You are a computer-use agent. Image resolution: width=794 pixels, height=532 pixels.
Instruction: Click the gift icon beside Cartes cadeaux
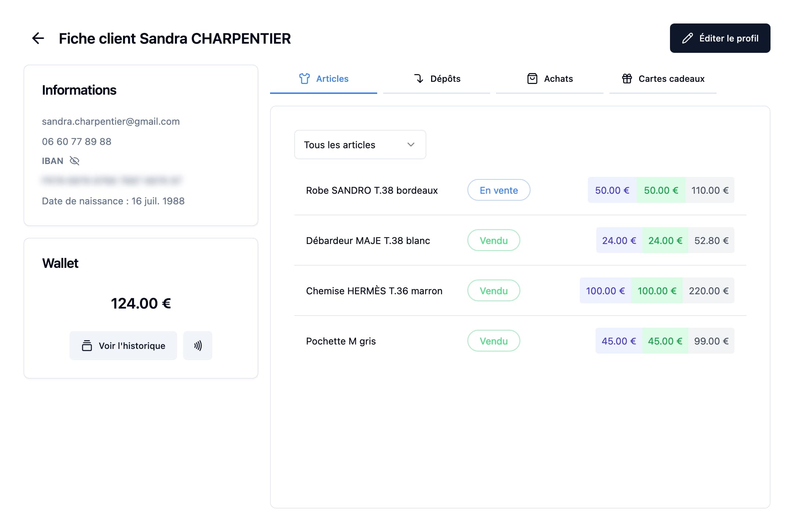[x=627, y=79]
